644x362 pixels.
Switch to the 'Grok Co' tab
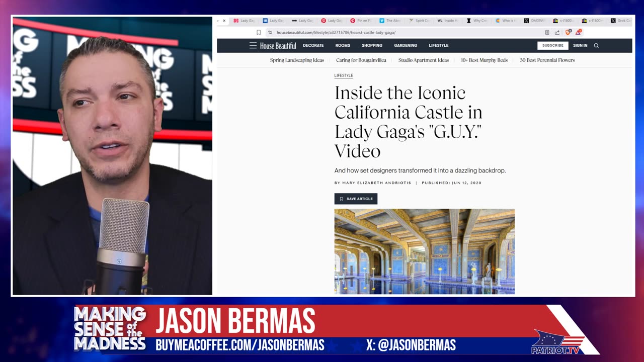621,21
